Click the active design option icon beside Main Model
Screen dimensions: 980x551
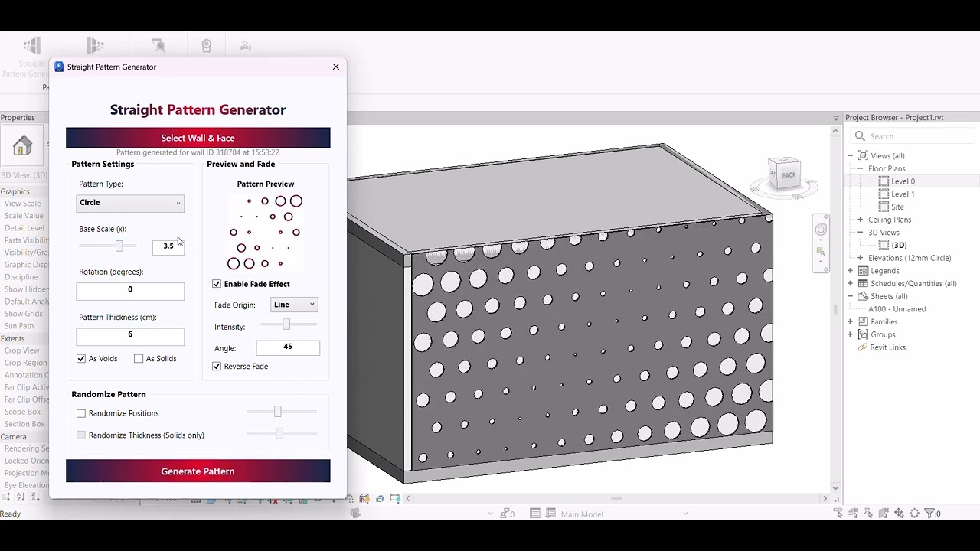[551, 514]
